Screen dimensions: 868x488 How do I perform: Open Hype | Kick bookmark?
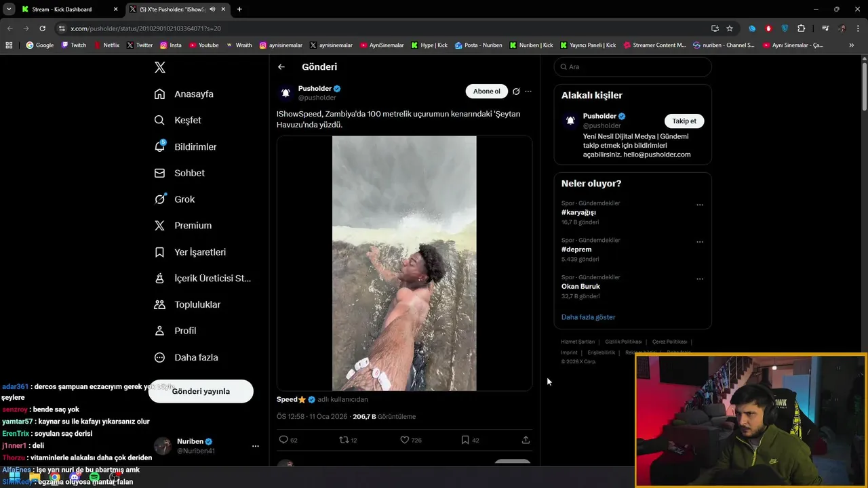coord(429,45)
